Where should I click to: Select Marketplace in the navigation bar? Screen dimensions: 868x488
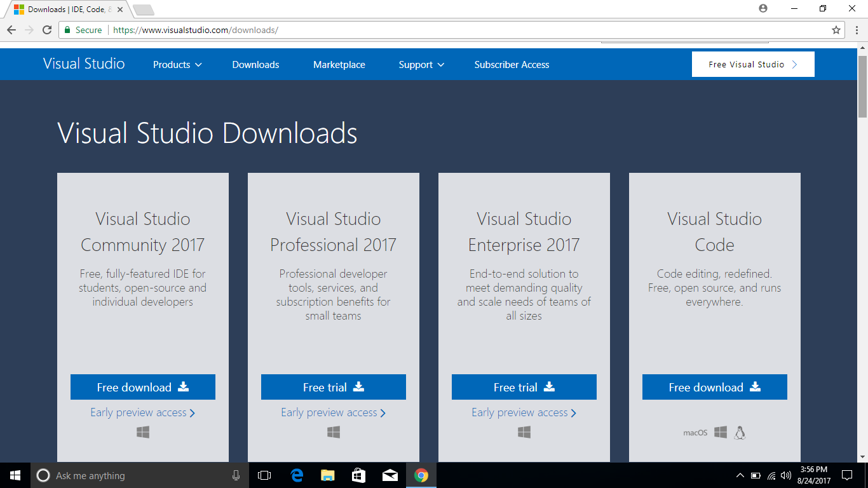(339, 64)
